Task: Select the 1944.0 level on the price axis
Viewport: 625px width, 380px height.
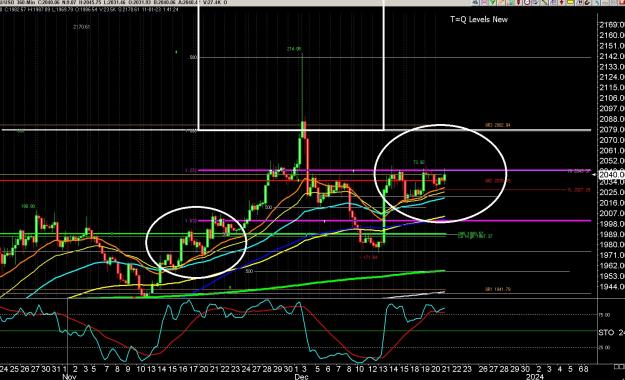Action: click(x=612, y=287)
